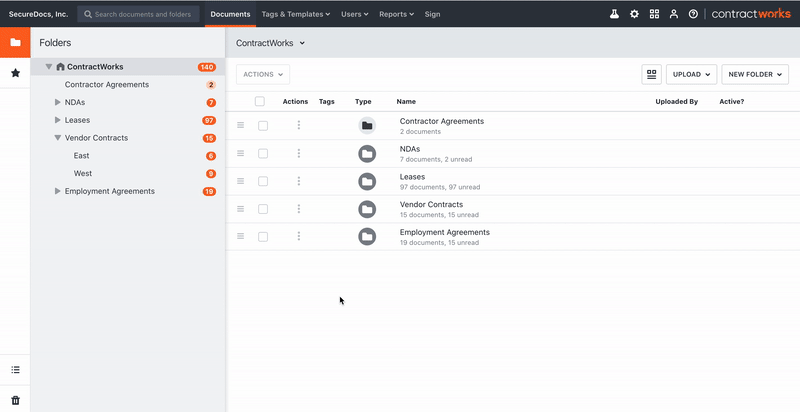The image size is (800, 412).
Task: Collapse the Vendor Contracts tree folder
Action: (58, 138)
